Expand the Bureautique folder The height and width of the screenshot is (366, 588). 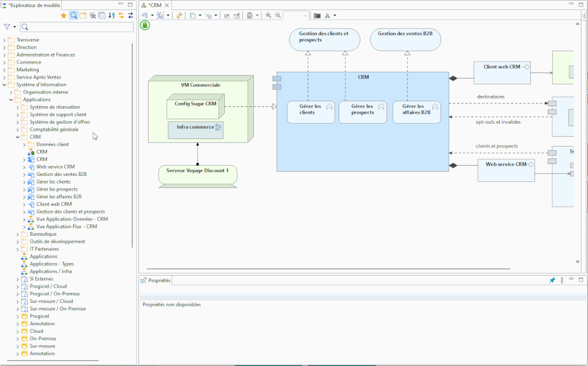pos(17,234)
